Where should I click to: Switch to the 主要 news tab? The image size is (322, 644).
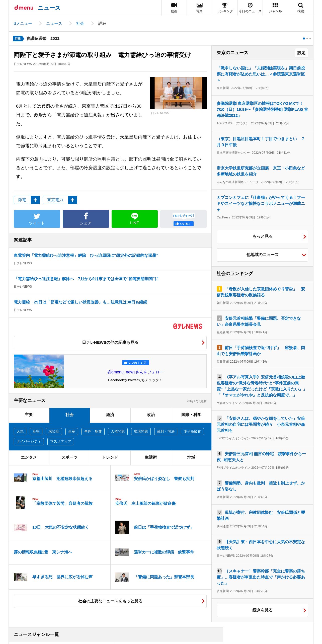pos(29,415)
